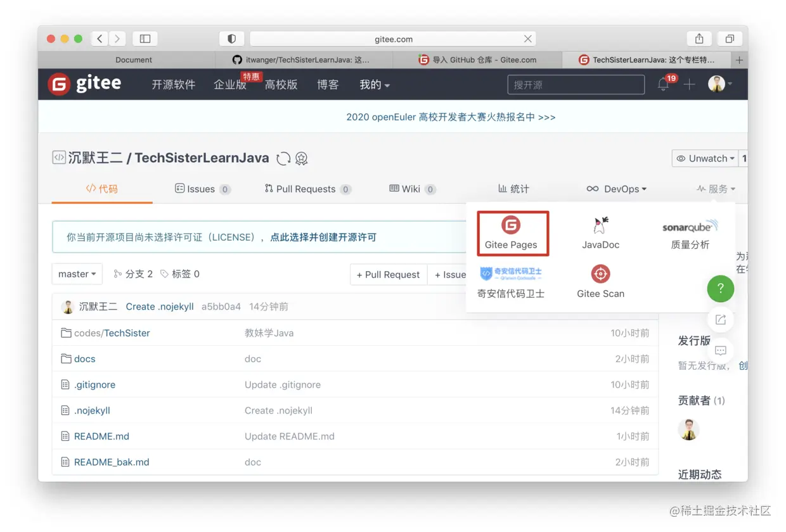The width and height of the screenshot is (786, 532).
Task: Open the openEuler 大赛 banner link
Action: coord(451,117)
